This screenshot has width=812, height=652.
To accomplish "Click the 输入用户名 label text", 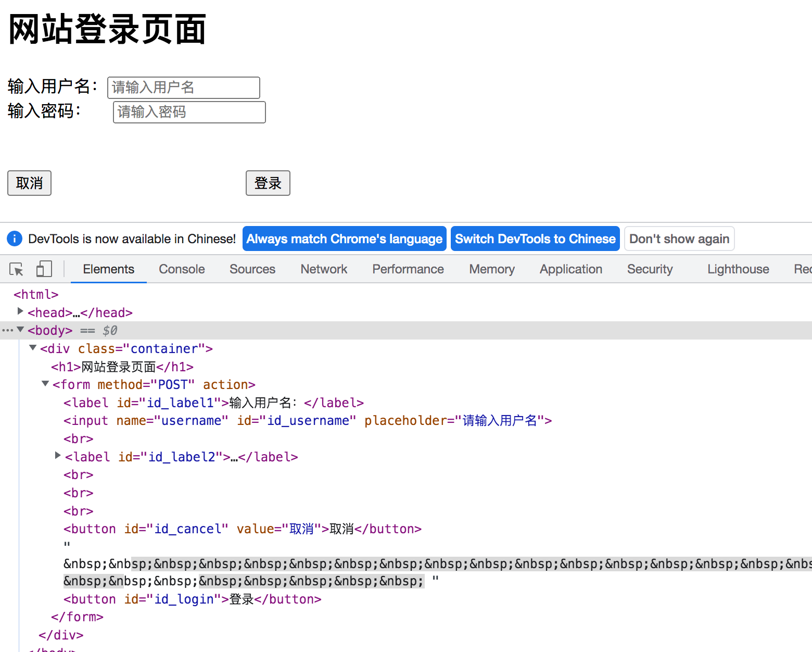I will [53, 86].
